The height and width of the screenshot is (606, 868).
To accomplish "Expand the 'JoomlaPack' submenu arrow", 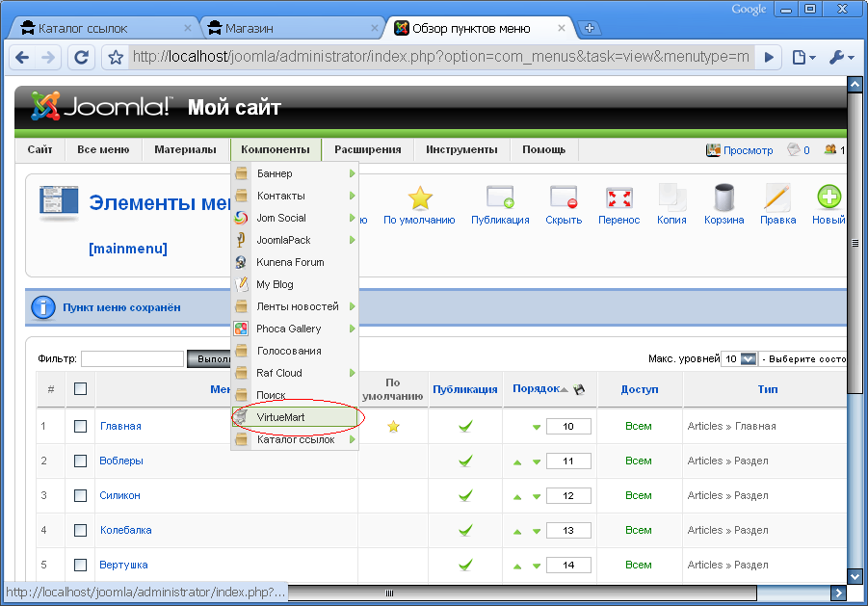I will [352, 240].
